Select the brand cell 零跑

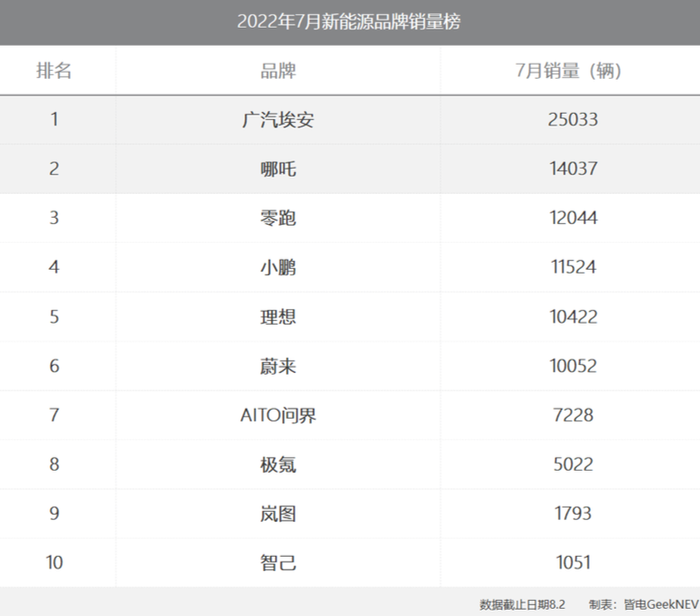coord(278,218)
